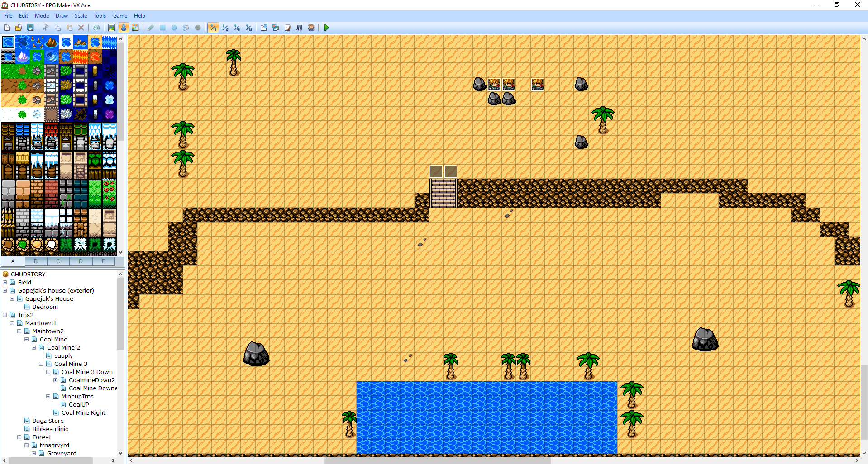Screen dimensions: 868x464
Task: Set map scale to 1/4
Action: tap(237, 28)
